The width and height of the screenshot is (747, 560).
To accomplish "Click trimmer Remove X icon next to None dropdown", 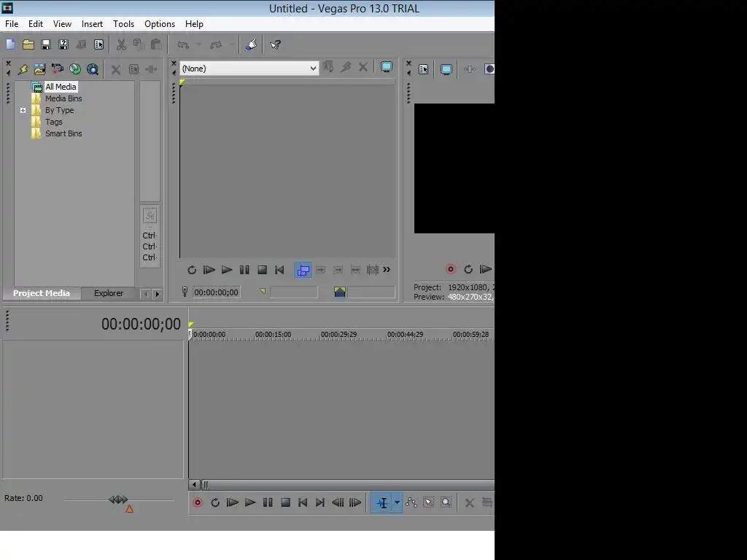I will point(363,67).
